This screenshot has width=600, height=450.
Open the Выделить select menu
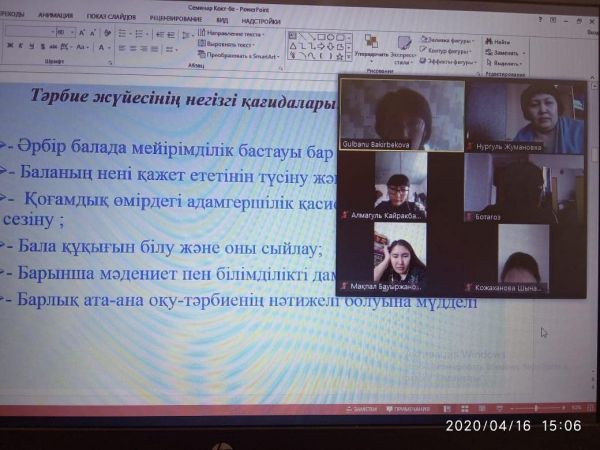(x=504, y=63)
